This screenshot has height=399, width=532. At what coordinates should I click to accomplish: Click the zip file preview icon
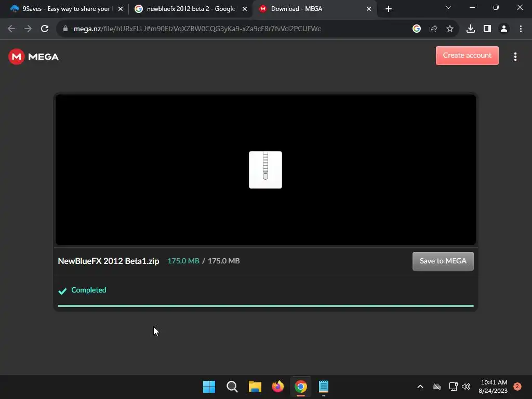coord(265,170)
